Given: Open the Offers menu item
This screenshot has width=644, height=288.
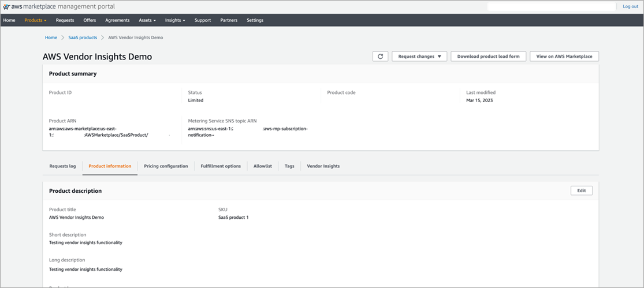Looking at the screenshot, I should (x=90, y=20).
